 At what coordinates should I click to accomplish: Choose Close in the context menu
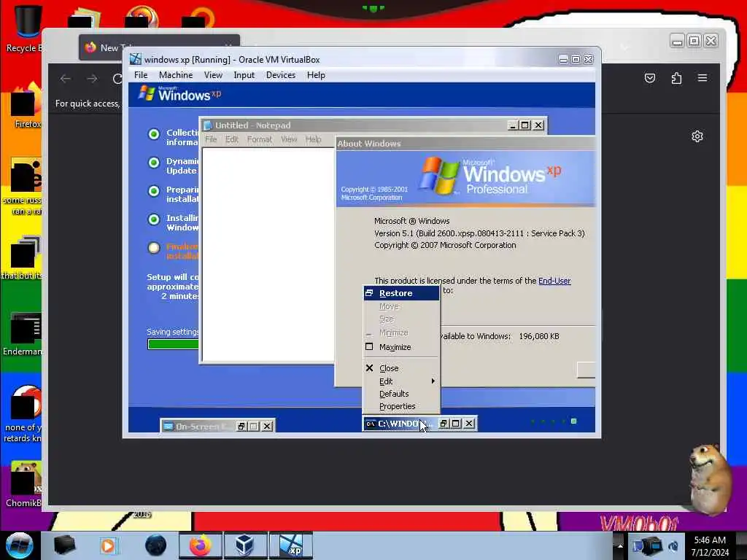pos(401,368)
